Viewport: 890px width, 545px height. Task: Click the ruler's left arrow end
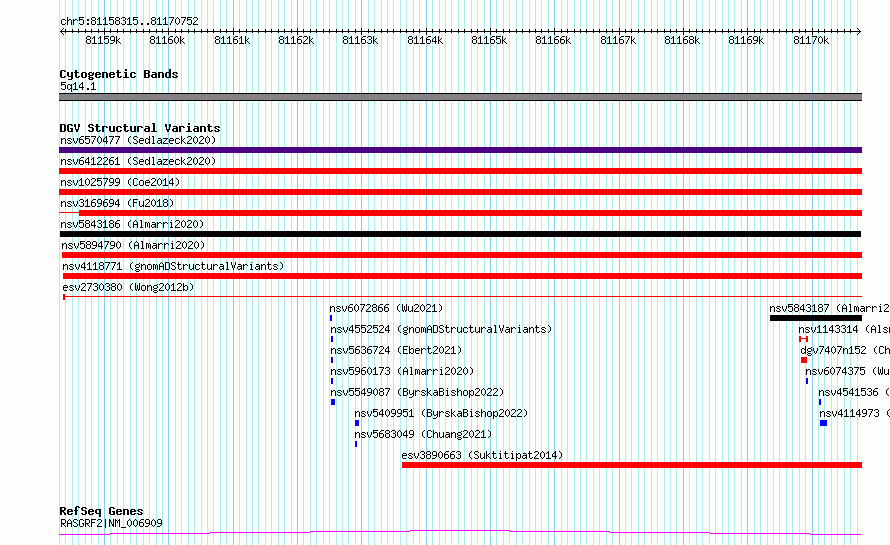pyautogui.click(x=62, y=31)
